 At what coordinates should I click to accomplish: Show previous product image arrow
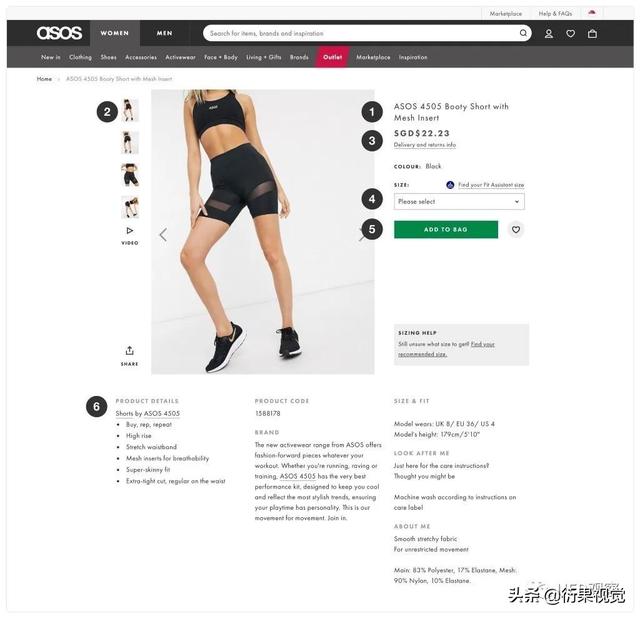click(163, 235)
